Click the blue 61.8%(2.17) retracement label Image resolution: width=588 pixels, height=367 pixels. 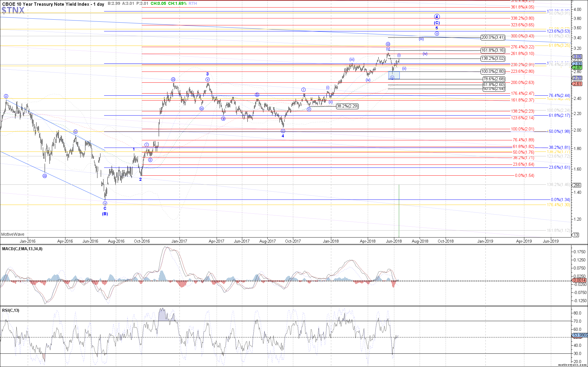[559, 115]
